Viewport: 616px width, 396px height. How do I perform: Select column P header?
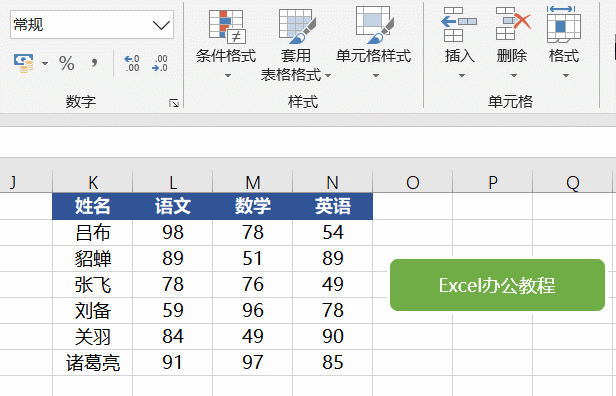pyautogui.click(x=493, y=182)
